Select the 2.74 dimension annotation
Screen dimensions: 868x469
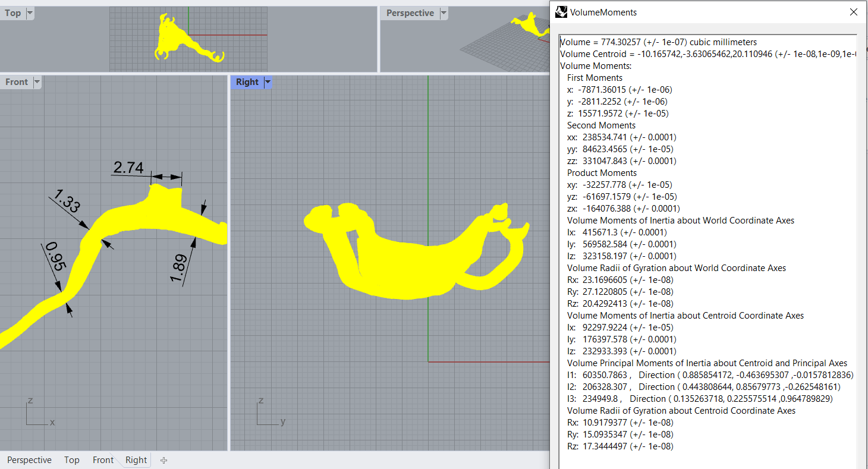pos(128,168)
